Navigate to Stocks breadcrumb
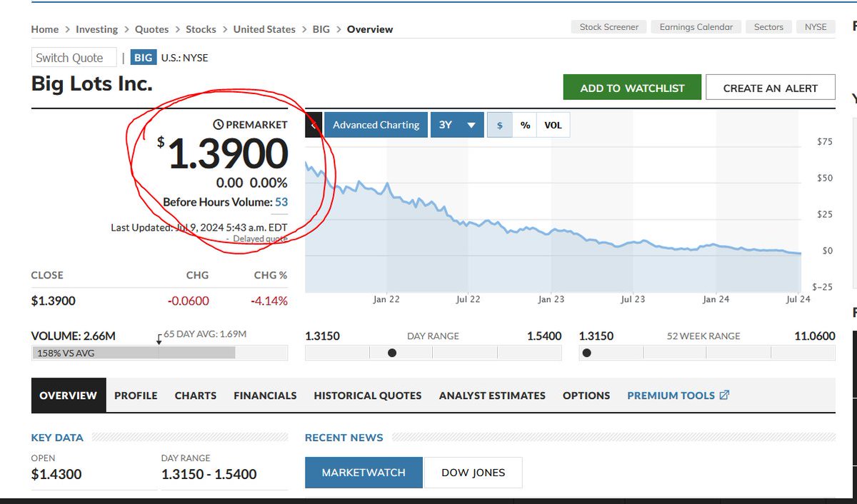 tap(201, 29)
